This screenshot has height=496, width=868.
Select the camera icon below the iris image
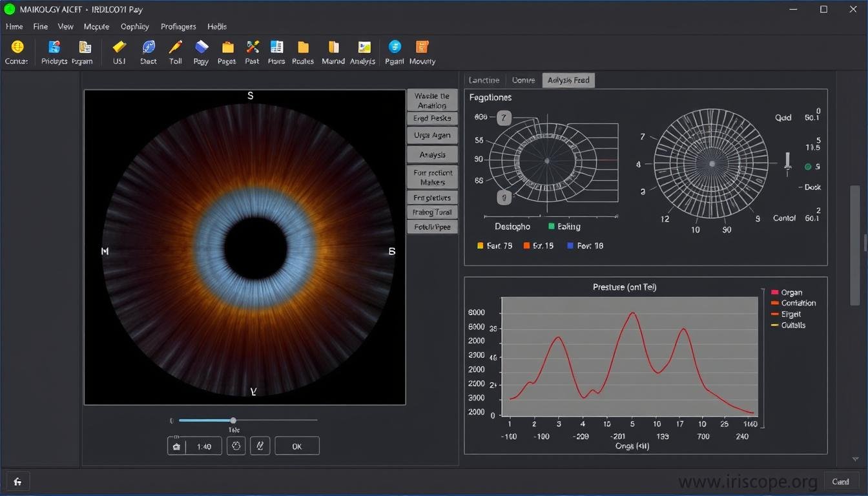[x=176, y=446]
